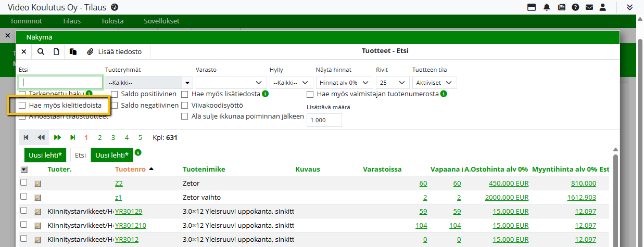Click the paste clipboard icon in the toolbar
The width and height of the screenshot is (644, 247).
point(73,51)
